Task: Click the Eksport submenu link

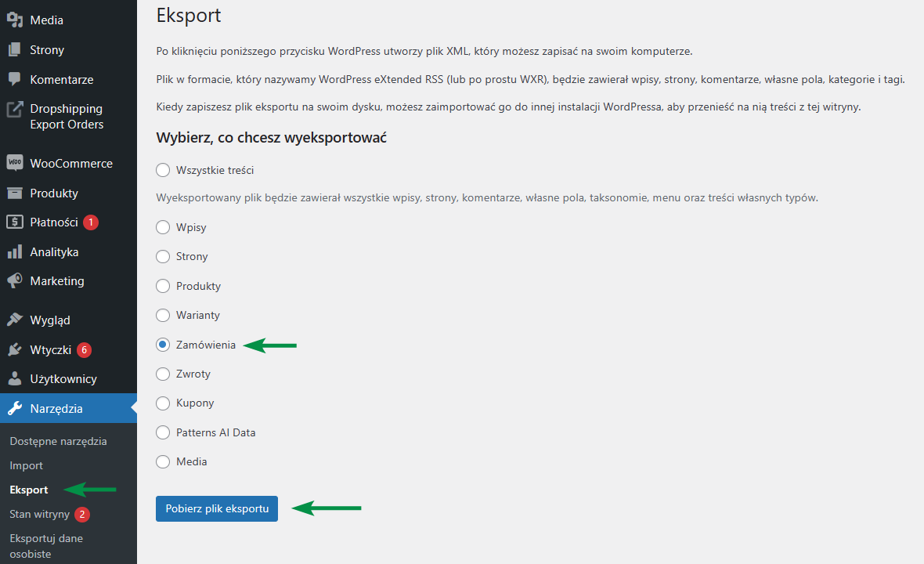Action: (x=29, y=490)
